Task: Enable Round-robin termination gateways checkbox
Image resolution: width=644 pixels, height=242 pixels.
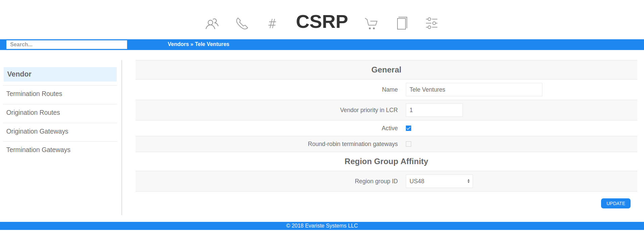Action: click(409, 144)
